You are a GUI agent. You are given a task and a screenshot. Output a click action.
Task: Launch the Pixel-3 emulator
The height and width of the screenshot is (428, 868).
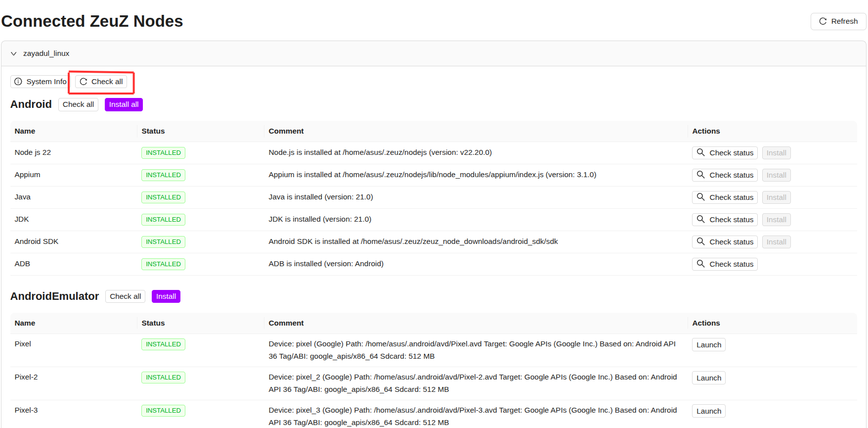[x=708, y=411]
